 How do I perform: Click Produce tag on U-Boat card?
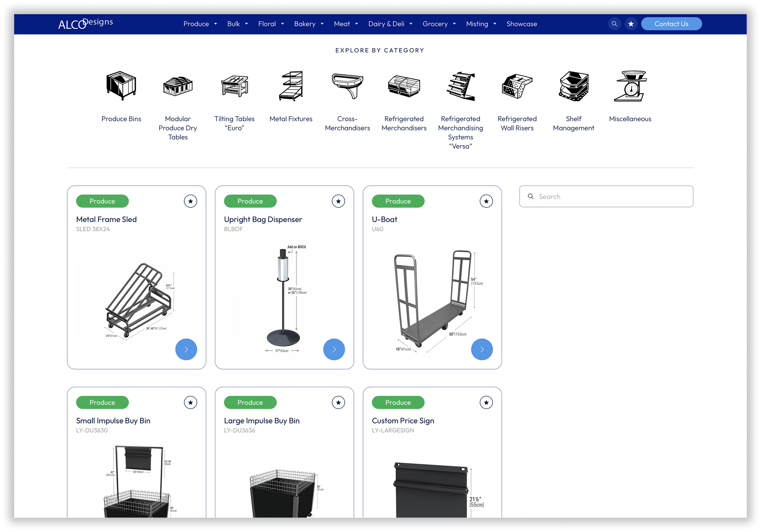pyautogui.click(x=398, y=201)
